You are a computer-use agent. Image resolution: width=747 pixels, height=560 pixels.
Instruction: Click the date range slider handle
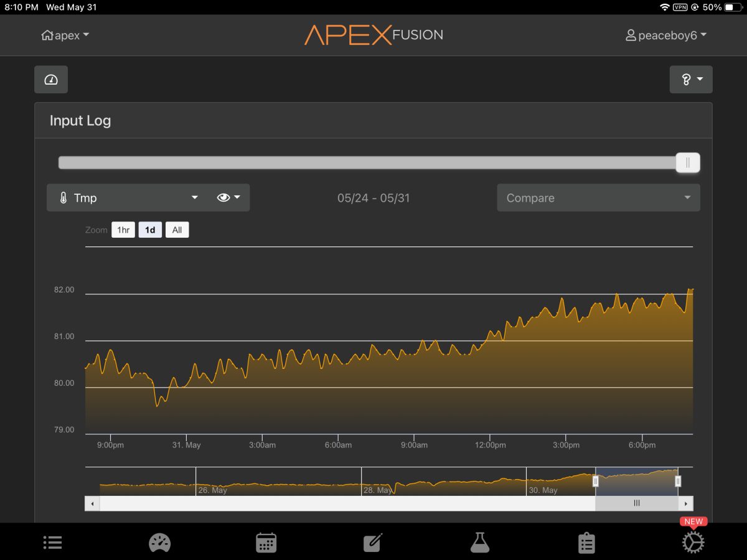688,162
